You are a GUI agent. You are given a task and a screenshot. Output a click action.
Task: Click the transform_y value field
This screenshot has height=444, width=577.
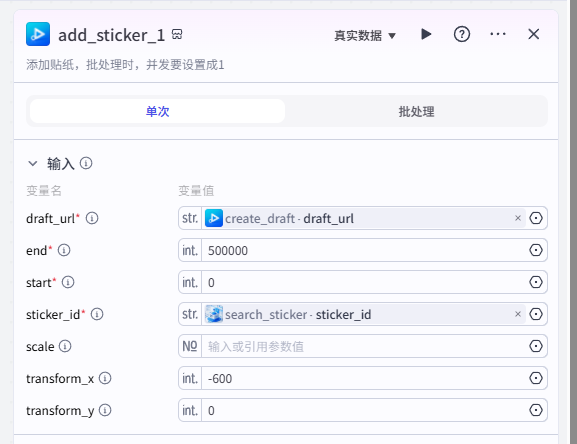click(364, 411)
